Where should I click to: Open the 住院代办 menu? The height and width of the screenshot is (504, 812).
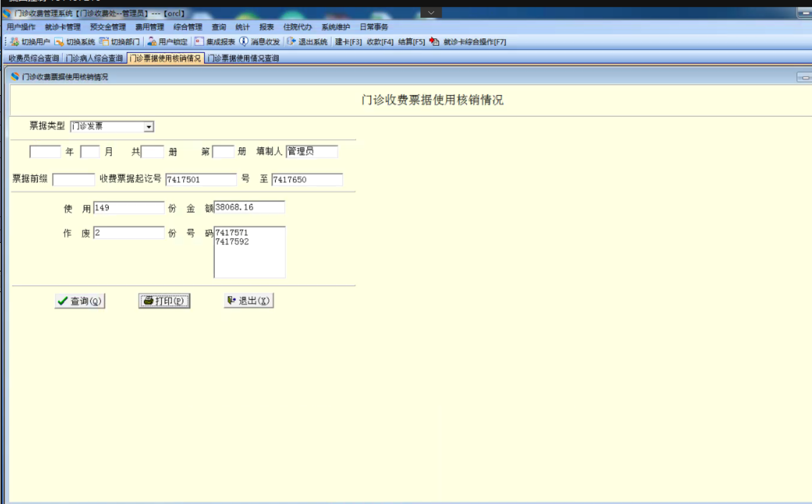click(297, 27)
